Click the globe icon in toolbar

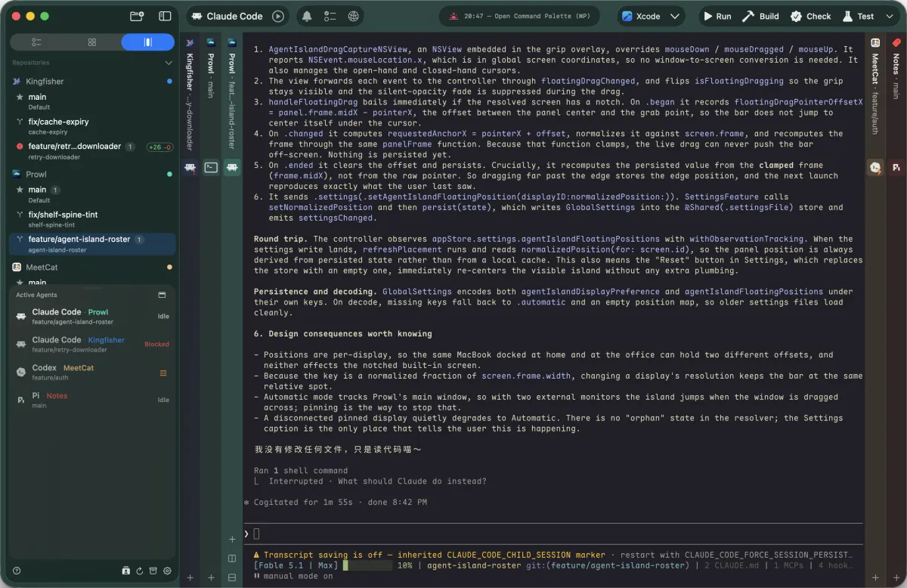pos(353,16)
